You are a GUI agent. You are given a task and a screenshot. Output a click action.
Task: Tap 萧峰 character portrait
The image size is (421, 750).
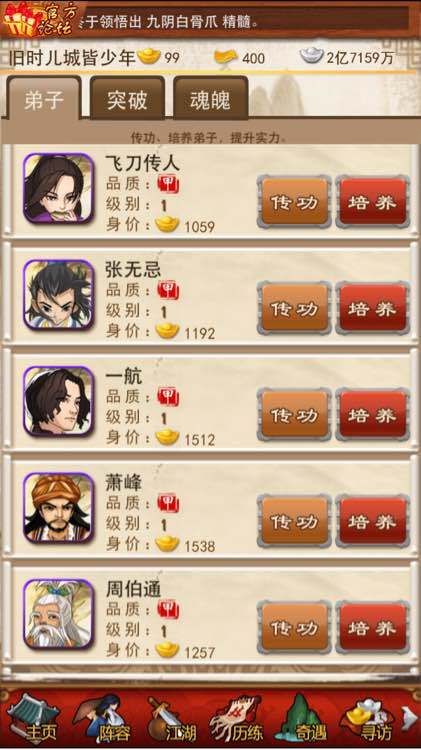pyautogui.click(x=58, y=507)
